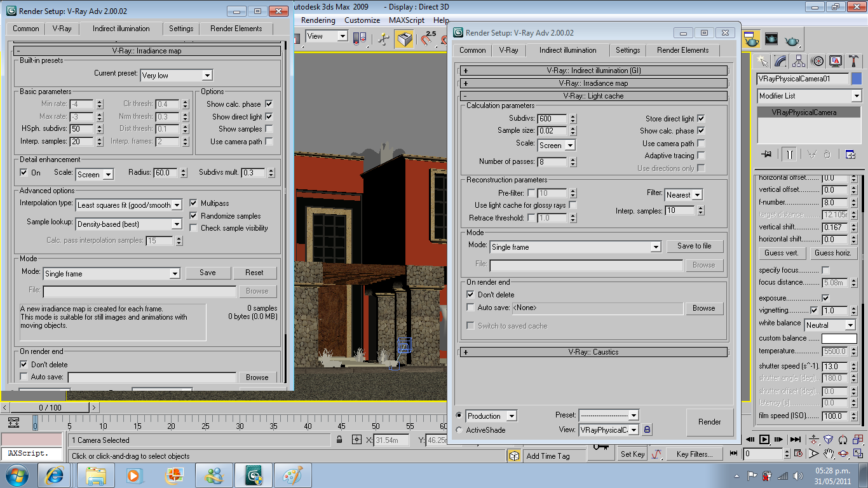Uncheck Multipass option
This screenshot has width=868, height=488.
click(194, 203)
